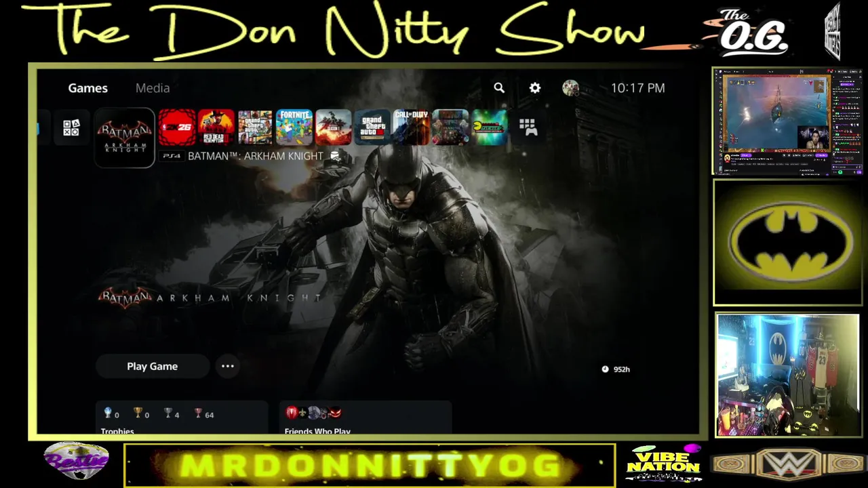Select the Fortnite game tile
Viewport: 868px width, 488px height.
[x=294, y=127]
